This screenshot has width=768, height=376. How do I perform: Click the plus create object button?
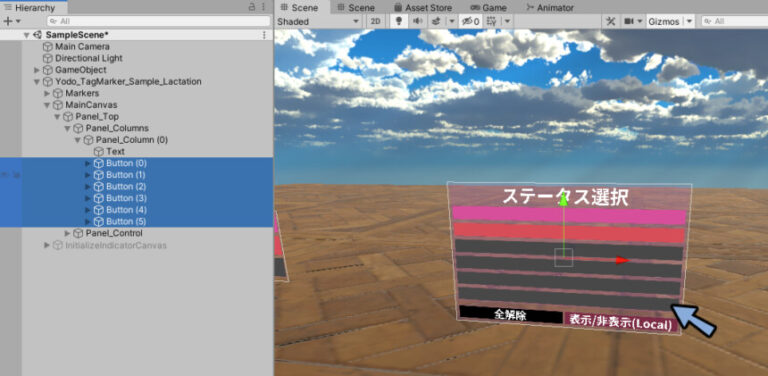pyautogui.click(x=8, y=22)
